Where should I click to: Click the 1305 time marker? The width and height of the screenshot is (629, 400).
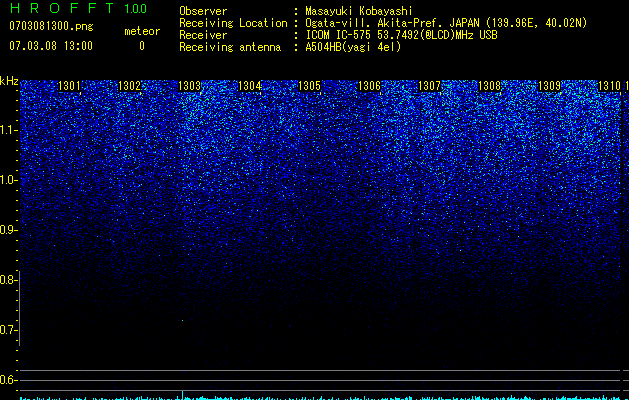[310, 86]
